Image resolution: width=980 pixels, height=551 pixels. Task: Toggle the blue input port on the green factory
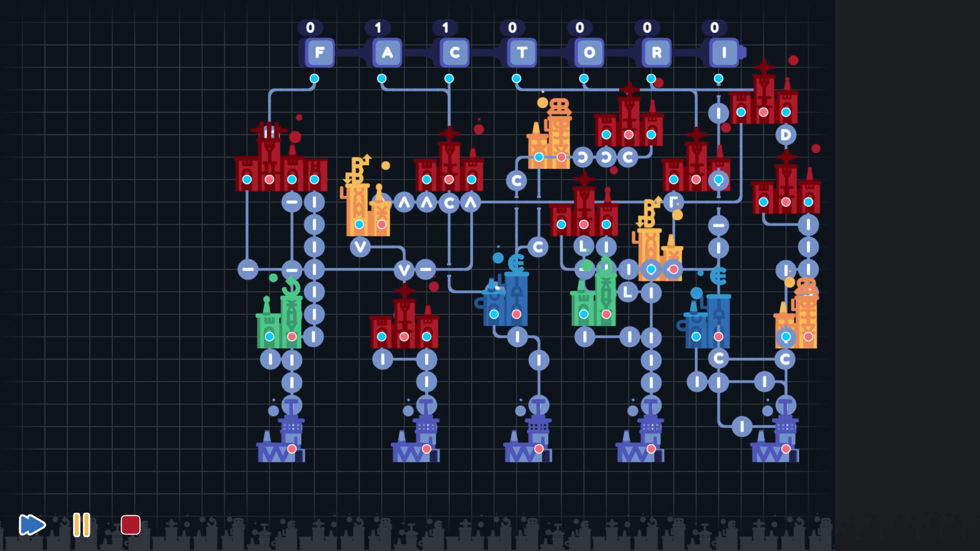point(269,337)
